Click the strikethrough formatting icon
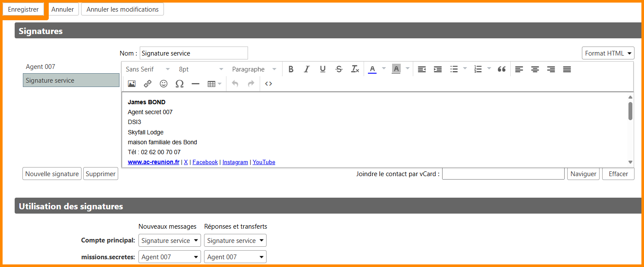The image size is (644, 267). (339, 69)
